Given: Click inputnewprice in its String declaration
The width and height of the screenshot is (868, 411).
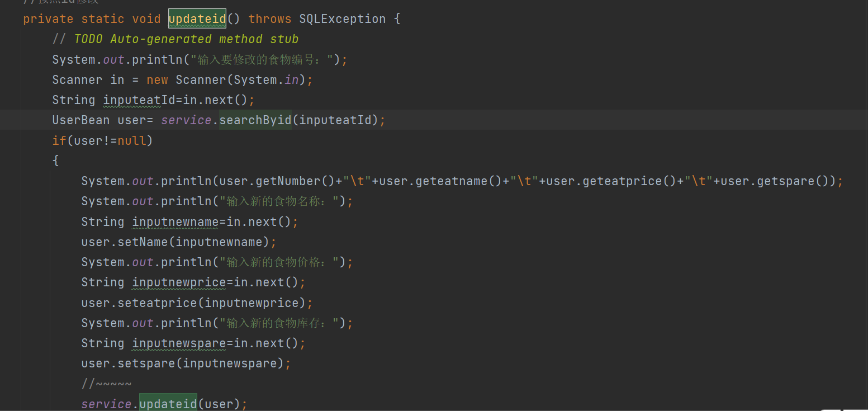Looking at the screenshot, I should 179,282.
